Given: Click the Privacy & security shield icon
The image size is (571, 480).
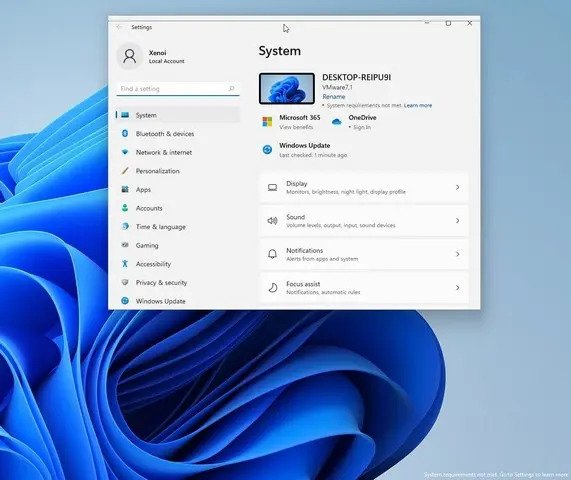Looking at the screenshot, I should [125, 282].
